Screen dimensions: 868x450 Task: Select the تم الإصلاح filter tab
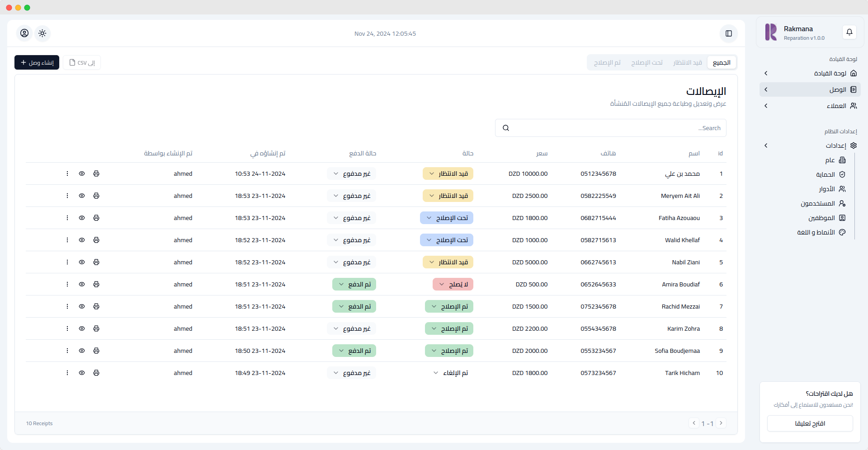(607, 62)
